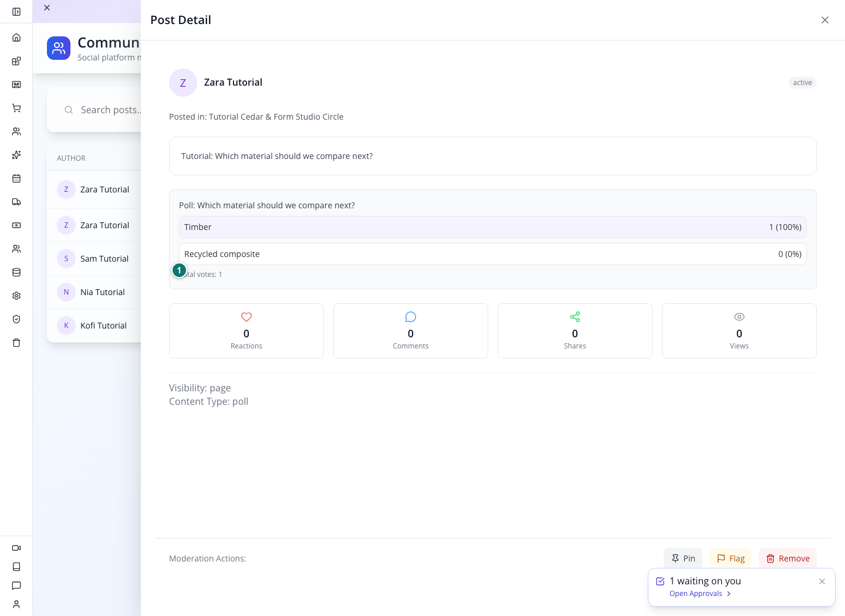This screenshot has width=845, height=616.
Task: Pin this post
Action: (683, 559)
